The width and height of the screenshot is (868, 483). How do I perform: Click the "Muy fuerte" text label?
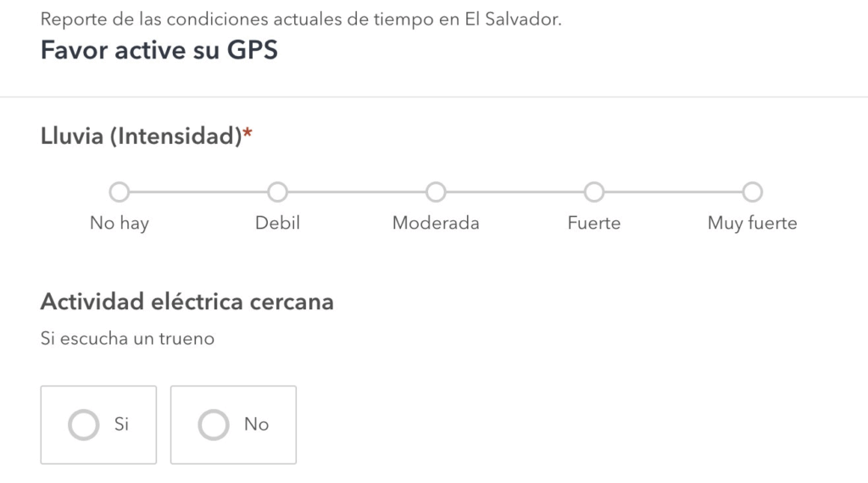753,224
